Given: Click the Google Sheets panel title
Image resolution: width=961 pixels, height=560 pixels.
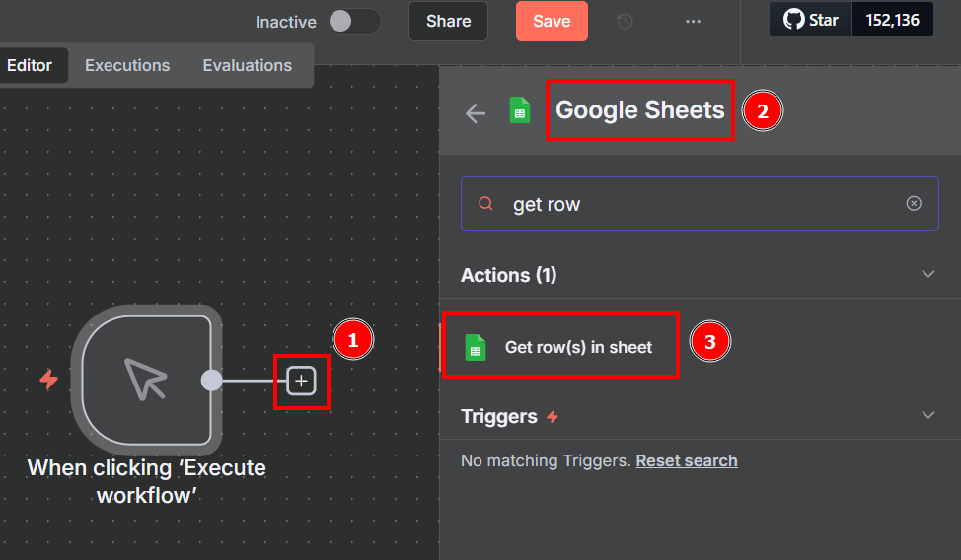Looking at the screenshot, I should [x=640, y=110].
